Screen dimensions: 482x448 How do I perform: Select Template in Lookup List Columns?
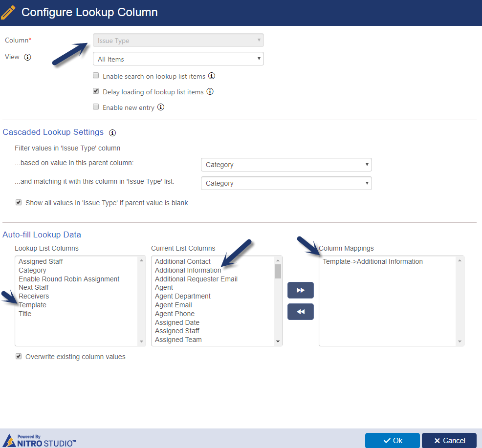coord(32,305)
